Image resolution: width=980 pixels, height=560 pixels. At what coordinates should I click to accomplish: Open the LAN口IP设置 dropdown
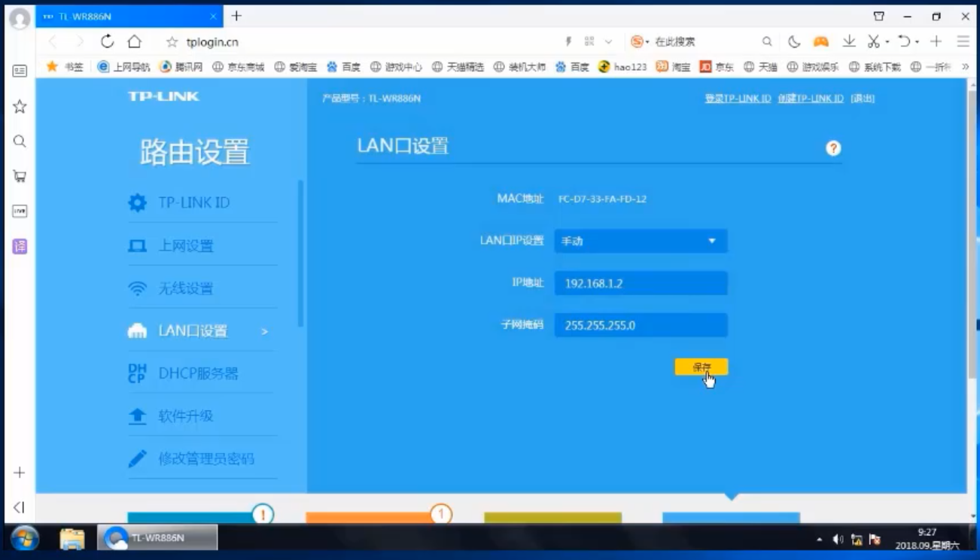click(641, 241)
